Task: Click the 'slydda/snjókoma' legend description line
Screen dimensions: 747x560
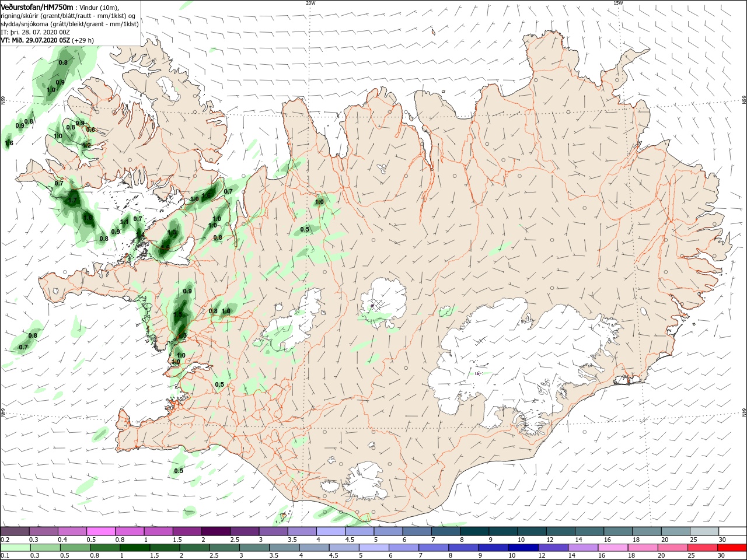Action: (69, 24)
